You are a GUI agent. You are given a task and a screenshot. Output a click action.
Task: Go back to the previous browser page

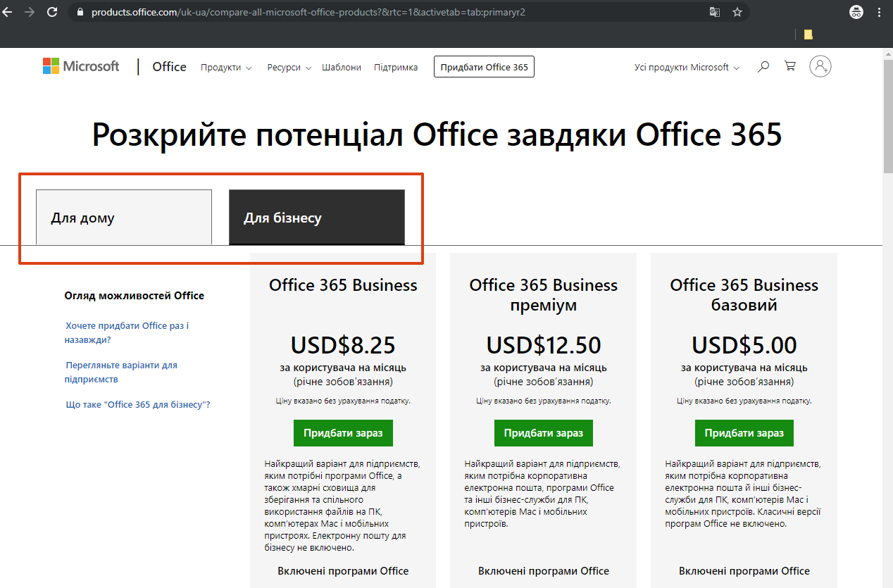[x=8, y=12]
